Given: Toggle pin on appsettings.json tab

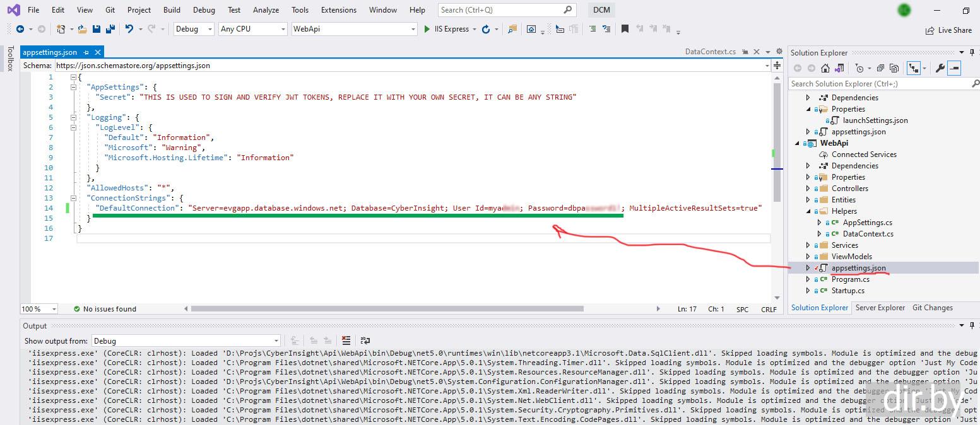Looking at the screenshot, I should click(x=86, y=52).
